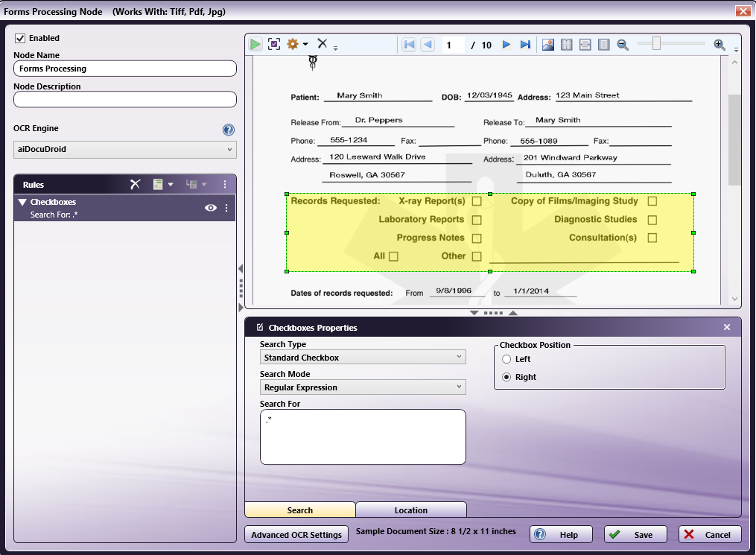Viewport: 756px width, 555px height.
Task: Delete rule using X in Rules header
Action: (x=135, y=184)
